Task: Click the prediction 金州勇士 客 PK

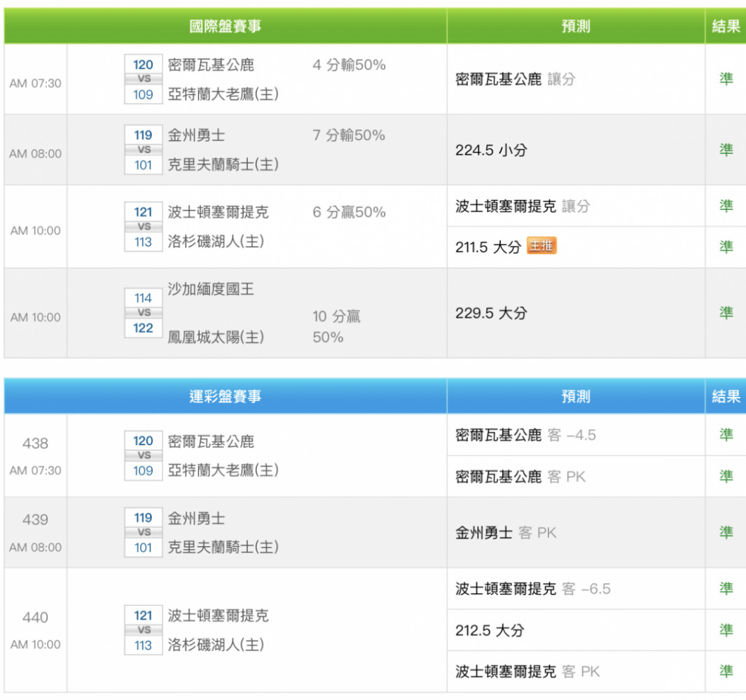Action: [506, 533]
